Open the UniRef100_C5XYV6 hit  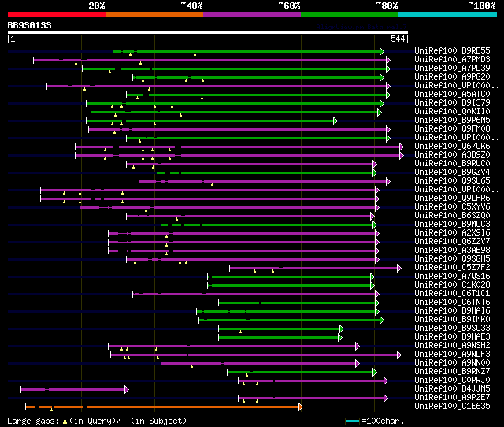point(452,207)
